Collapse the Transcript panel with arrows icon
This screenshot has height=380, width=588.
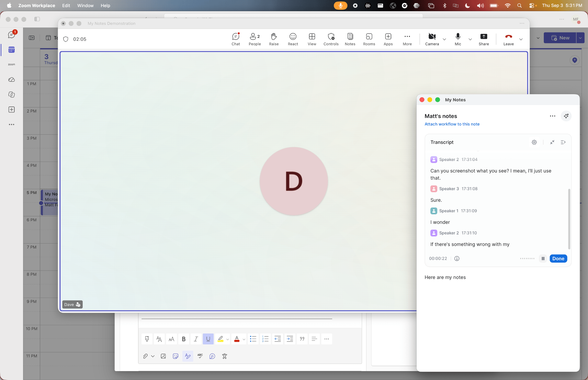[552, 142]
